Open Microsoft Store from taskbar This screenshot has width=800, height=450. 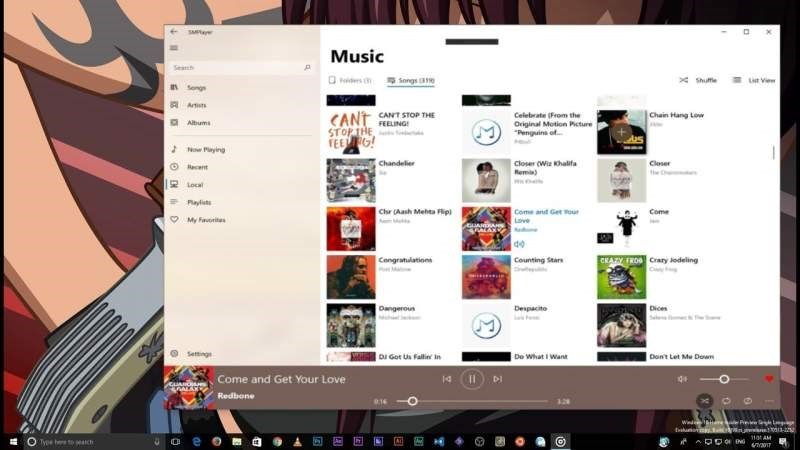point(257,442)
